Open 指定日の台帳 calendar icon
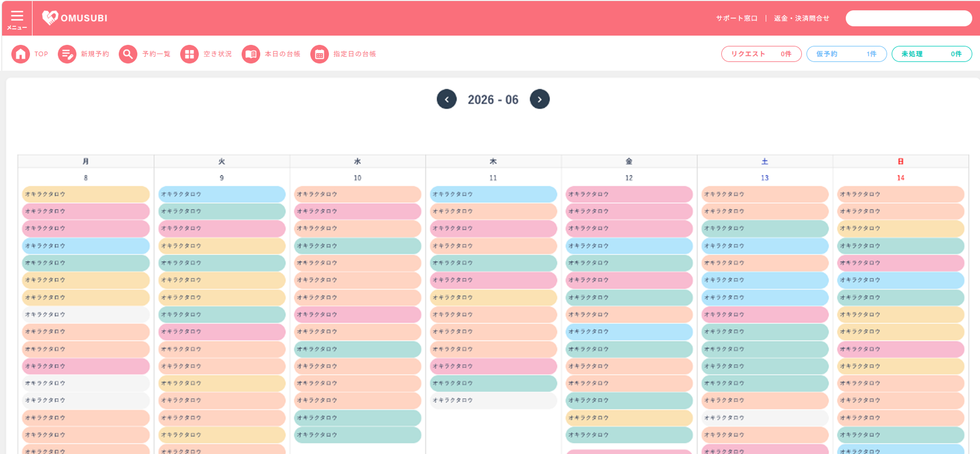Image resolution: width=980 pixels, height=454 pixels. pyautogui.click(x=320, y=54)
